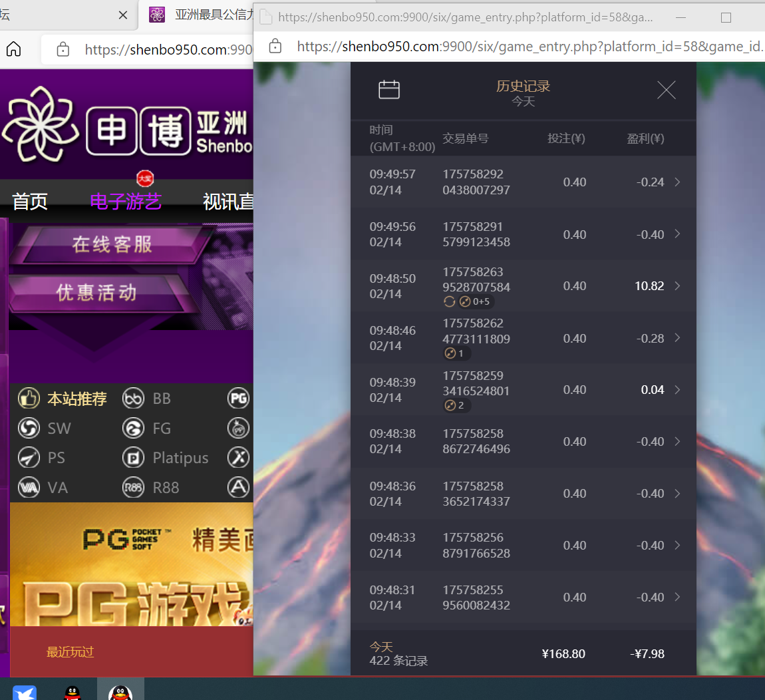
Task: Open the 本站推荐 category label
Action: pyautogui.click(x=77, y=399)
